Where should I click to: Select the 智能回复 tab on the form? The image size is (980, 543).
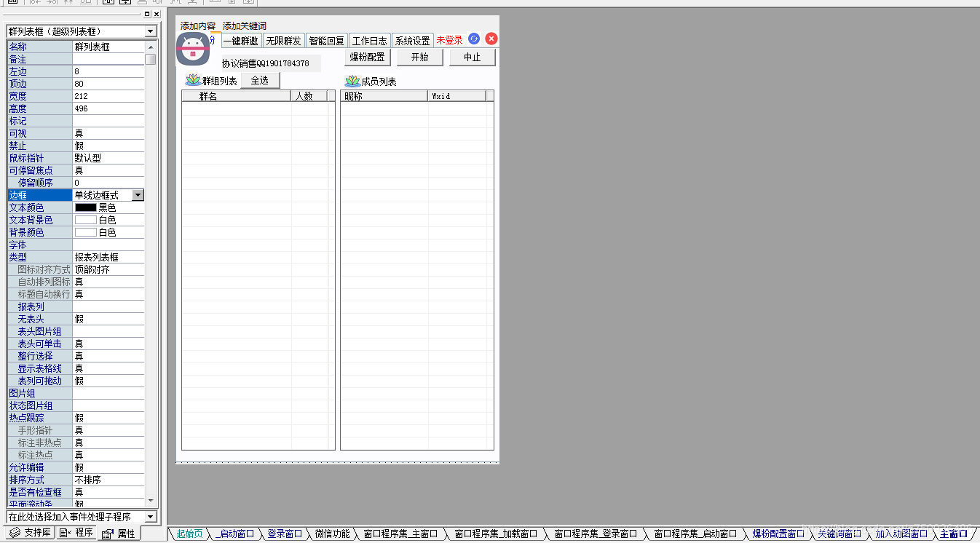(x=326, y=41)
